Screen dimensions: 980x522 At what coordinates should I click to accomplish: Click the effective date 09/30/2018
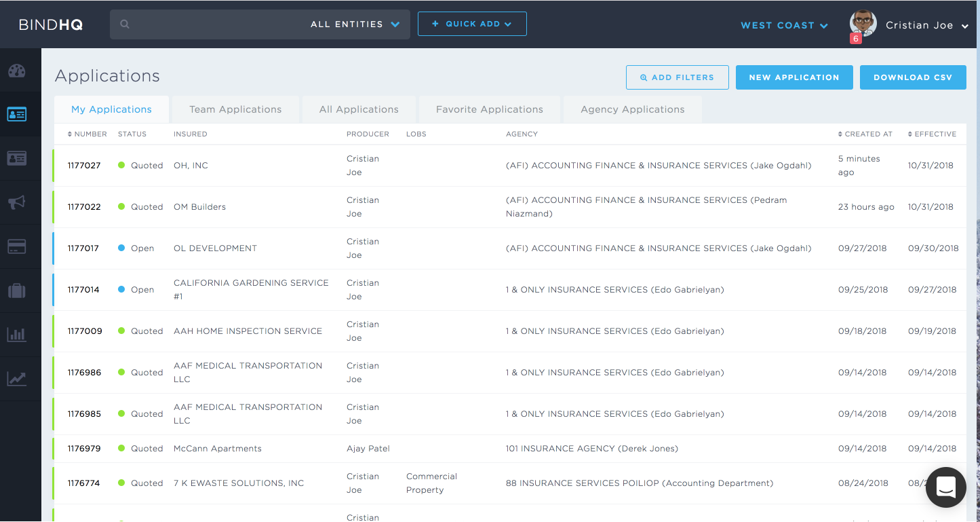tap(933, 248)
